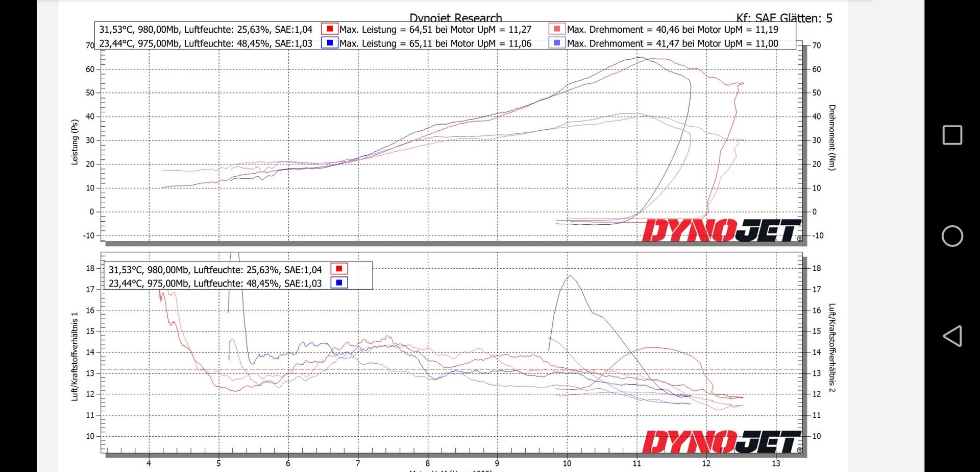This screenshot has width=980, height=472.
Task: Click the Luft/Kraftstoffverhältnis 2 axis label
Action: (x=832, y=348)
